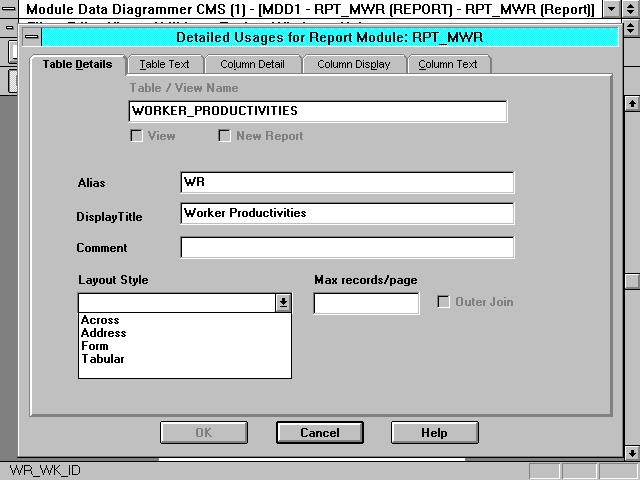Switch to the Table Text tab
This screenshot has height=480, width=640.
click(164, 64)
